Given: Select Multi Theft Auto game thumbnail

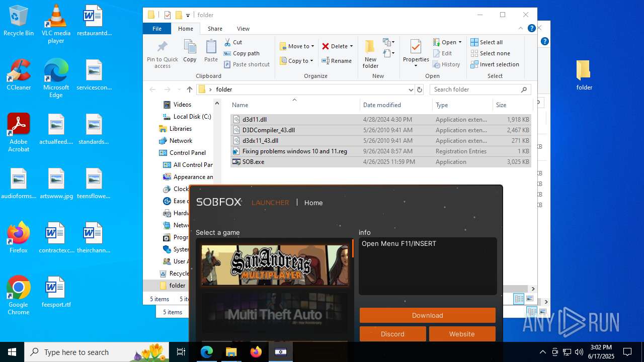Looking at the screenshot, I should point(275,313).
